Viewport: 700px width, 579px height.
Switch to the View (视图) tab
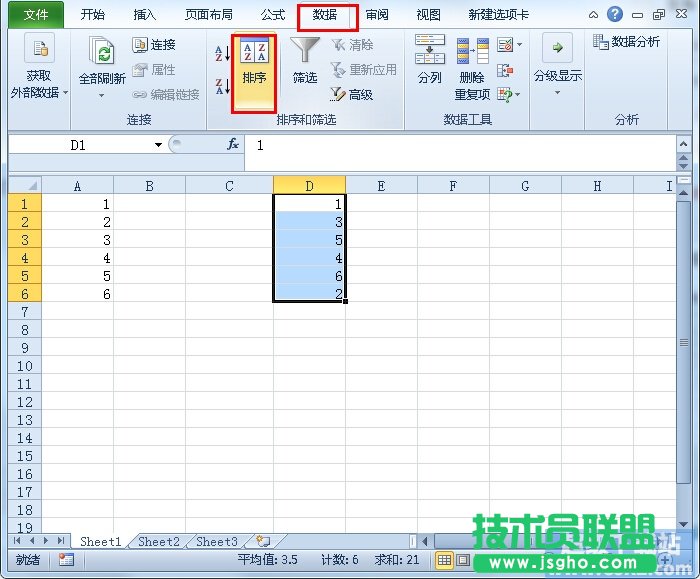coord(429,15)
